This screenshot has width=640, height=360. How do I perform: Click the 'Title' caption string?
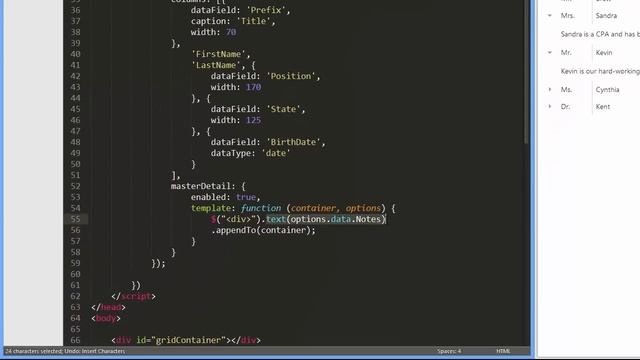[x=253, y=21]
